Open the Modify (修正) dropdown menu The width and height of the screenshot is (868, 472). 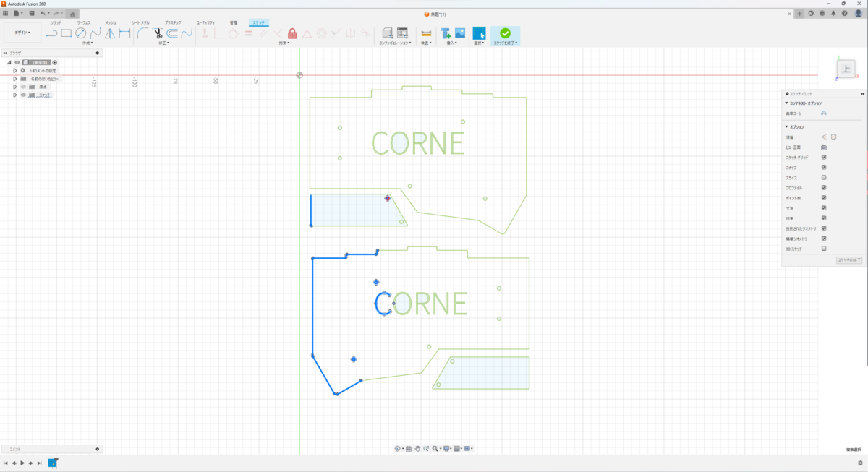(164, 43)
